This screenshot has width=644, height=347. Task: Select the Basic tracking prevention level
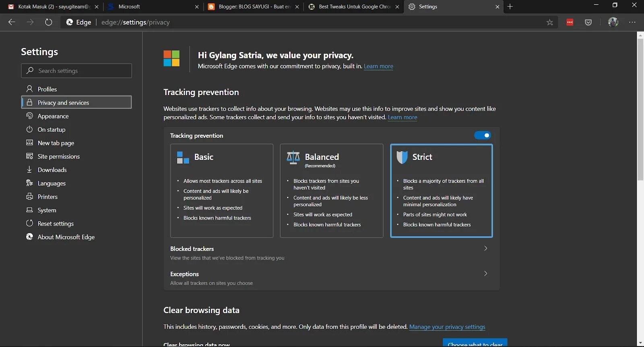[x=222, y=191]
